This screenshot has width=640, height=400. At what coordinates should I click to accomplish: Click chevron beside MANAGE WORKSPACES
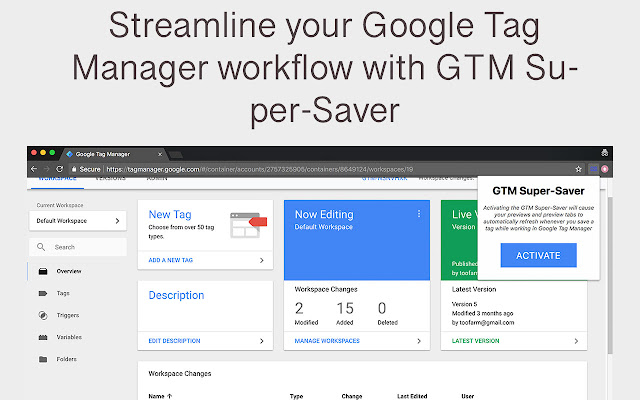click(x=419, y=341)
